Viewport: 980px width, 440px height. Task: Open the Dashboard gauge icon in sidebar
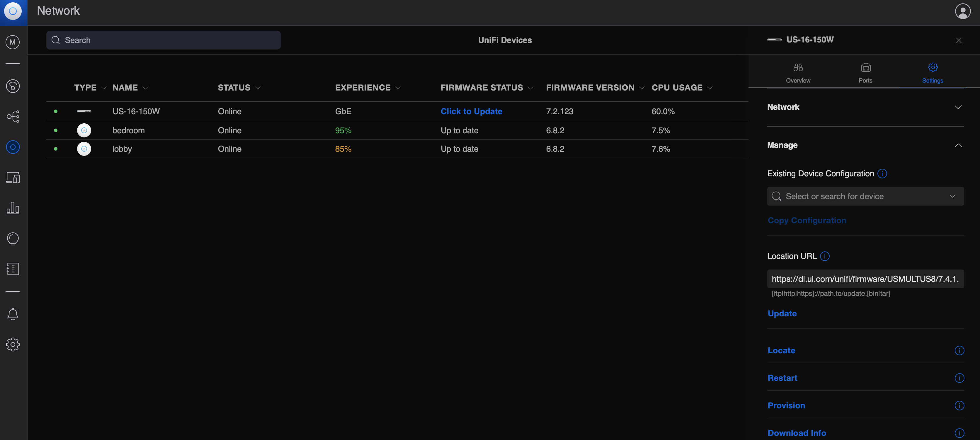tap(13, 86)
